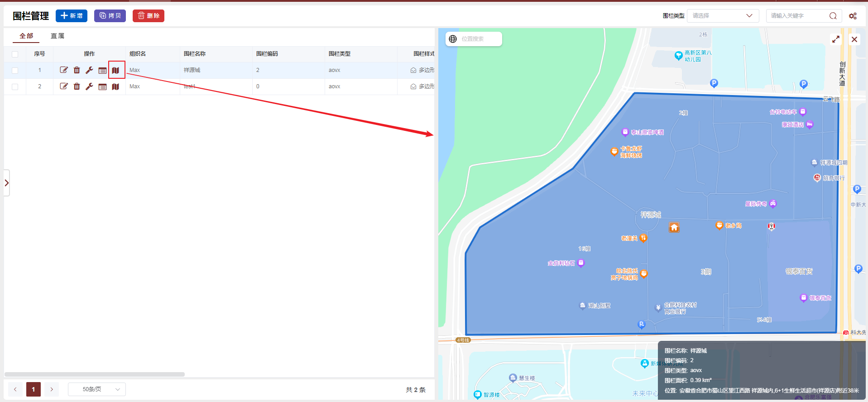Click the edit icon for row 1
The height and width of the screenshot is (402, 868).
pyautogui.click(x=64, y=70)
